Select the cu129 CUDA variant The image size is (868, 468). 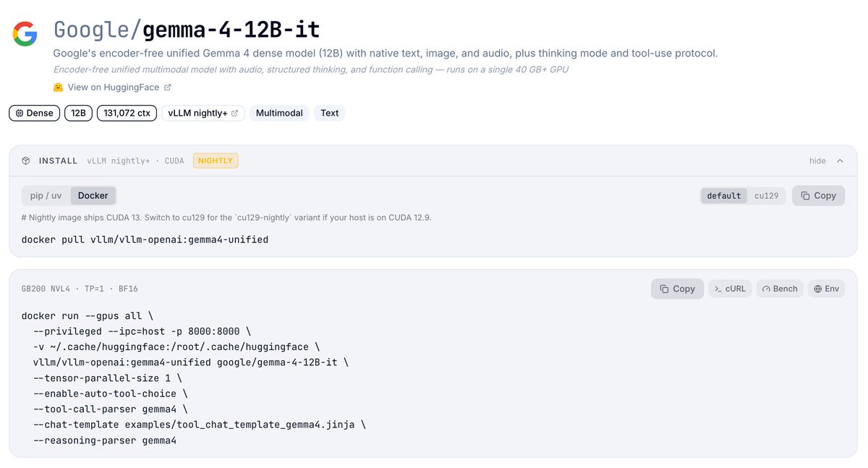pos(767,195)
